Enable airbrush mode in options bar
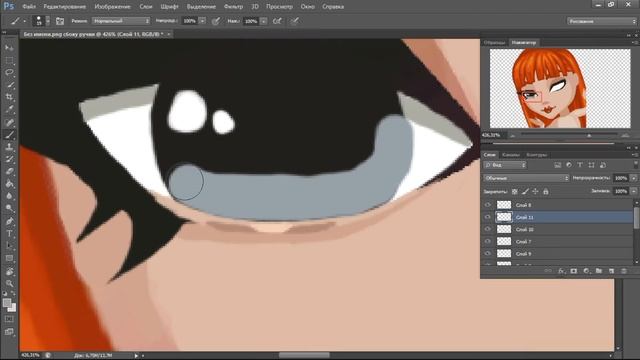Screen dimensions: 640x360 click(x=277, y=21)
